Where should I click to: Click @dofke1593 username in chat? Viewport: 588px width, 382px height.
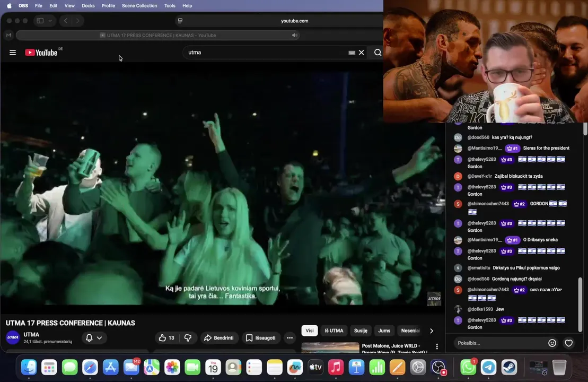coord(480,309)
